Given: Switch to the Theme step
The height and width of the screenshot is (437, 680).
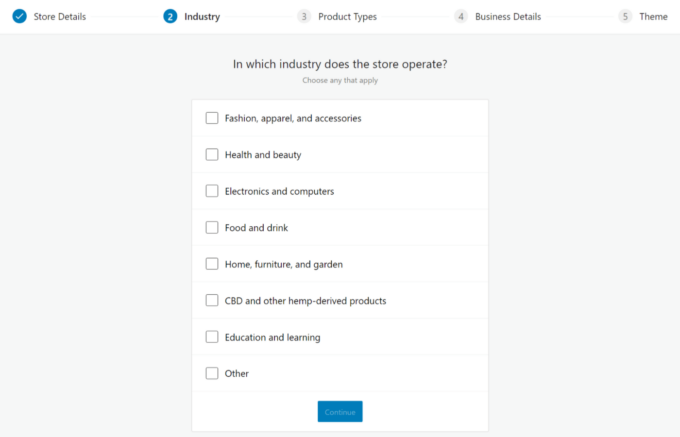Looking at the screenshot, I should [x=653, y=16].
